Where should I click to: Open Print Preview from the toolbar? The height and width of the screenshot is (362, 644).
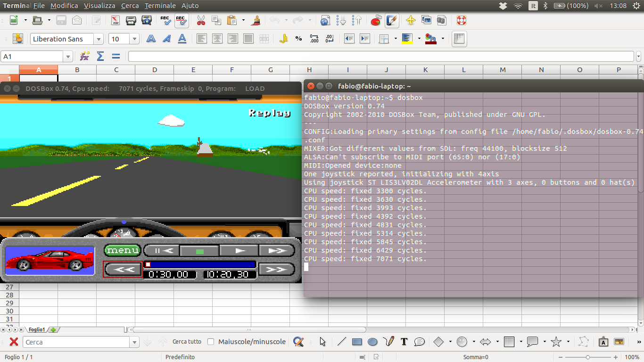click(x=147, y=20)
